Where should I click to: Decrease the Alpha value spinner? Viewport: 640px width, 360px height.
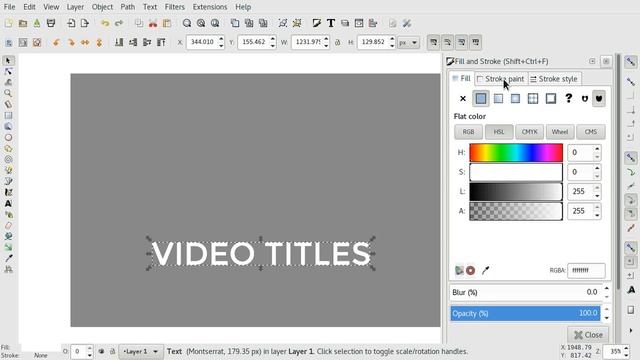coord(597,215)
